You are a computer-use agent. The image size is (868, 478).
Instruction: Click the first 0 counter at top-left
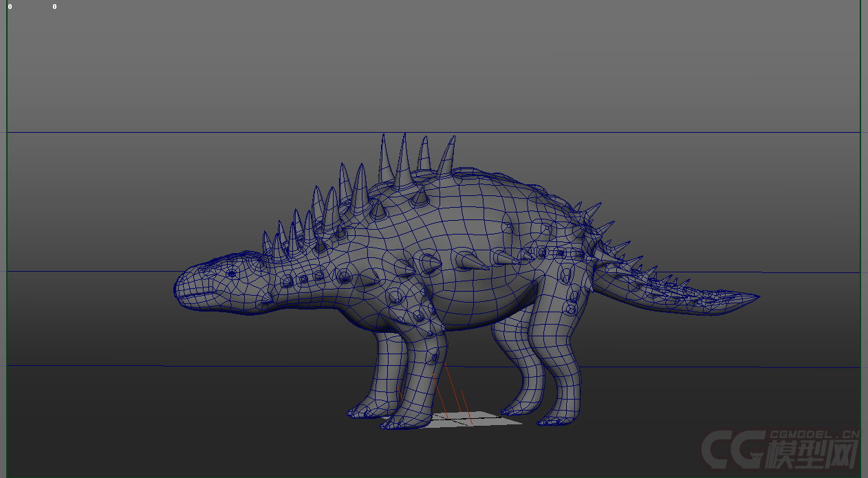coord(10,7)
